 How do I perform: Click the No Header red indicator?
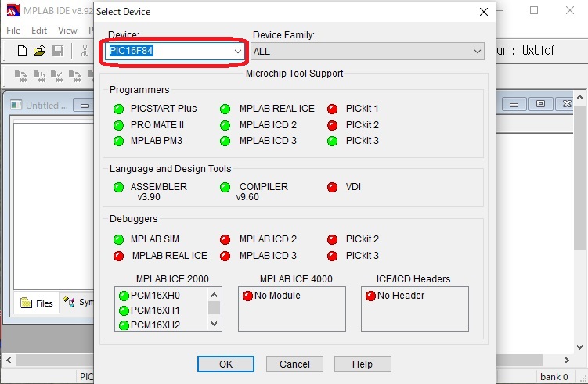[x=370, y=296]
